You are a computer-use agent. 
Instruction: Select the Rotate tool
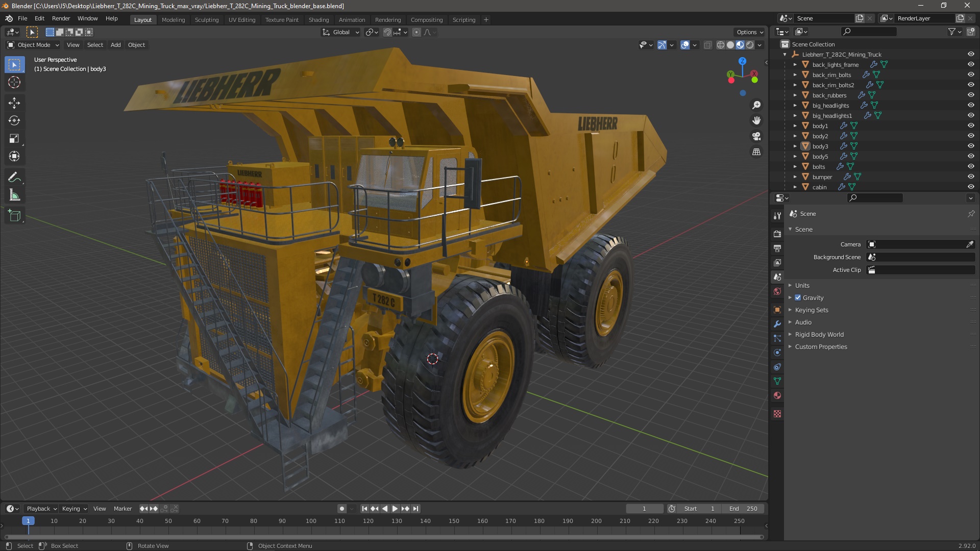tap(14, 121)
